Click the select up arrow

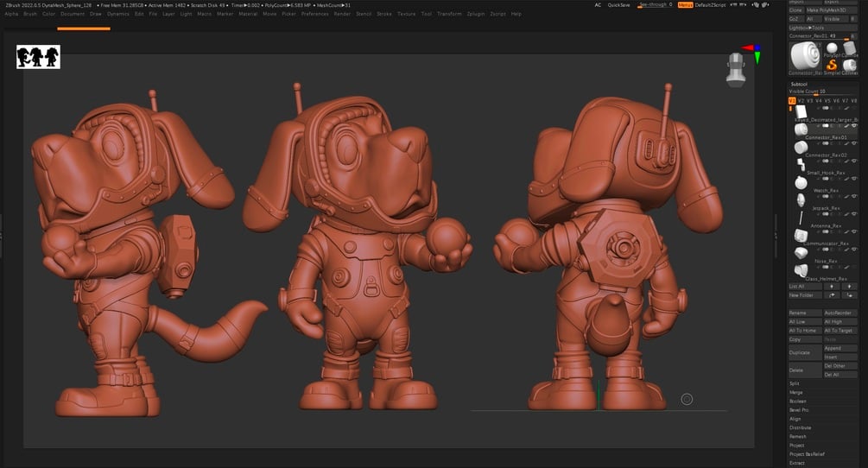pos(832,287)
